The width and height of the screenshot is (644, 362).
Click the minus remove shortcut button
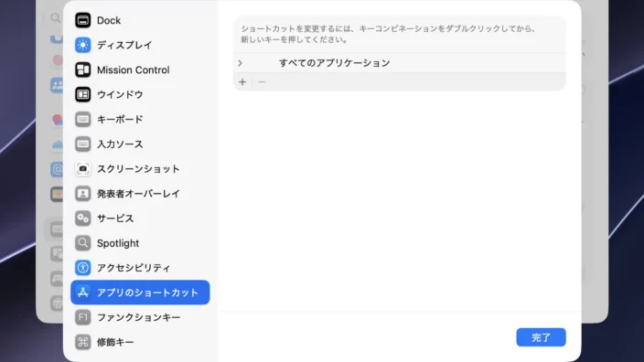coord(262,82)
